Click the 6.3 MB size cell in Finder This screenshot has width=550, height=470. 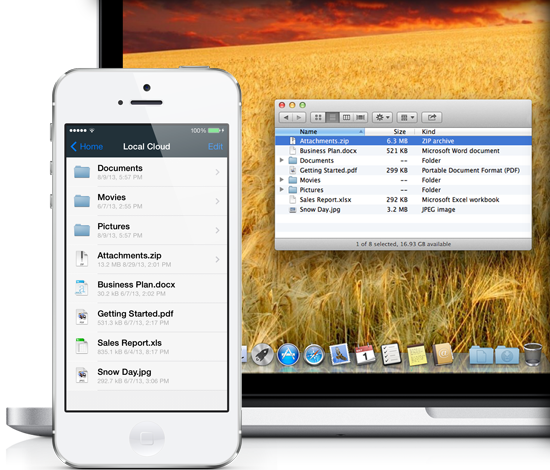(397, 141)
